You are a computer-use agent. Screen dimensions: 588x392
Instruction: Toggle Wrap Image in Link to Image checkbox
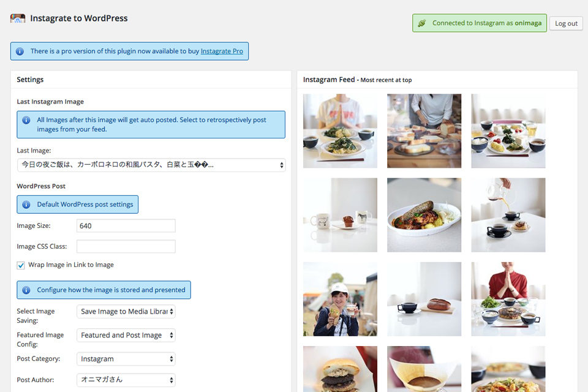coord(21,265)
